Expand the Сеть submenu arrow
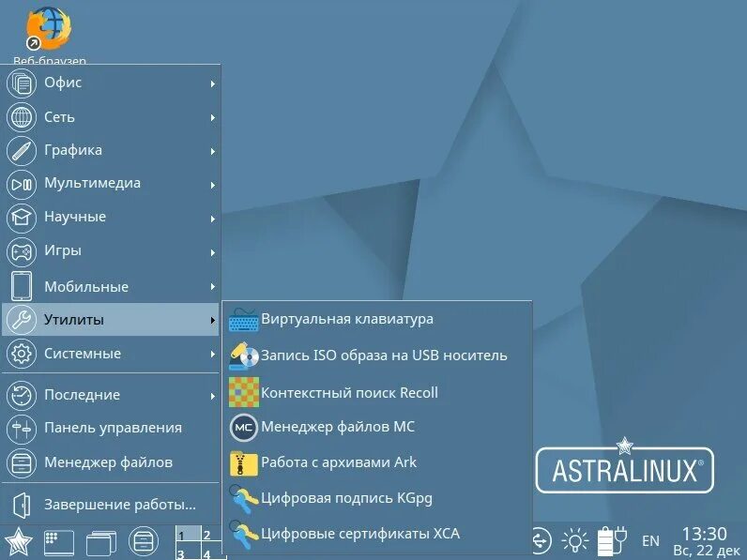The image size is (747, 560). pos(213,117)
